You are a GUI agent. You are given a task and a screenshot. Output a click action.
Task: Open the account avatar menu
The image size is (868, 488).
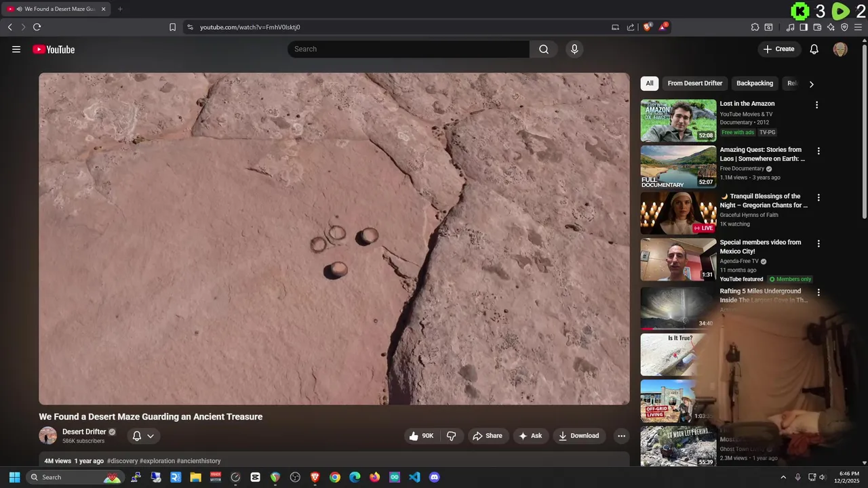840,49
